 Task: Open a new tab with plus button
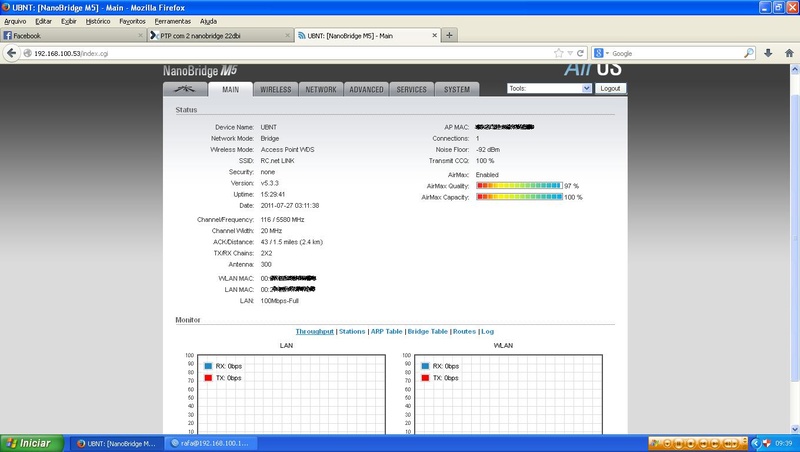tap(449, 35)
